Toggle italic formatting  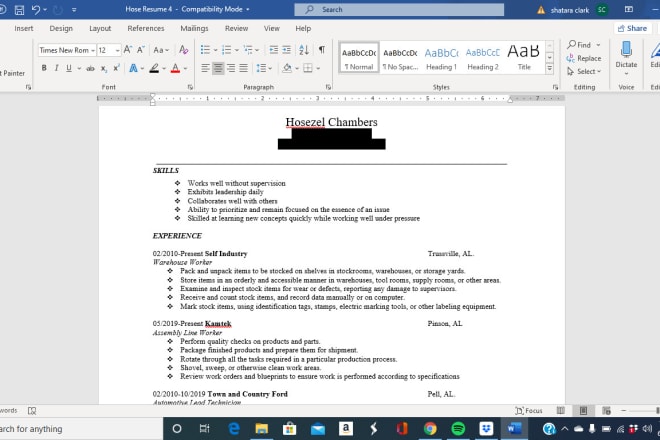56,68
